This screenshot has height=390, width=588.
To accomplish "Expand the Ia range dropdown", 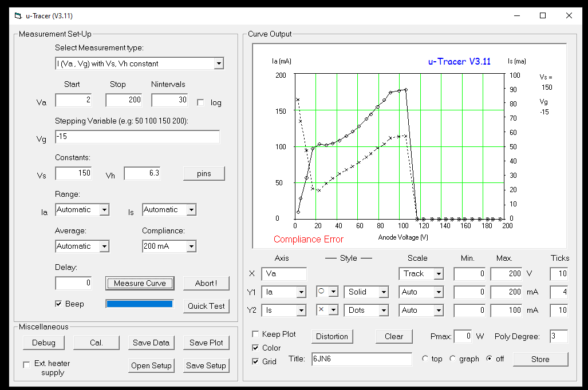I will (105, 210).
